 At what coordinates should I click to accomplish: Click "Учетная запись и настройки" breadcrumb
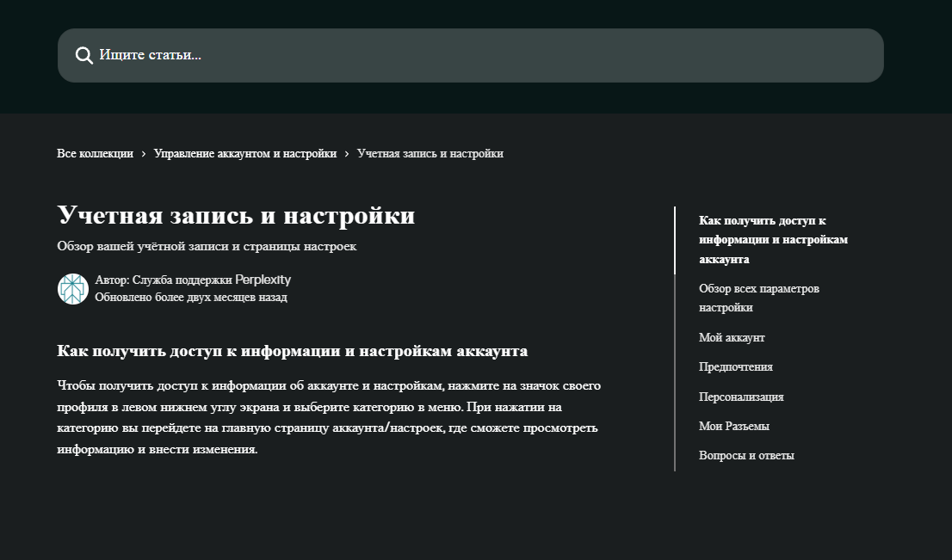click(430, 153)
